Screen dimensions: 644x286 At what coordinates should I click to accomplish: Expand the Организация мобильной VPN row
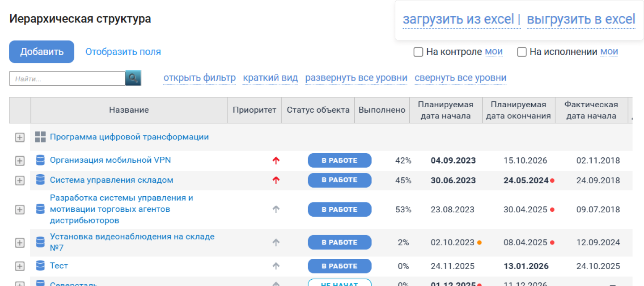20,161
